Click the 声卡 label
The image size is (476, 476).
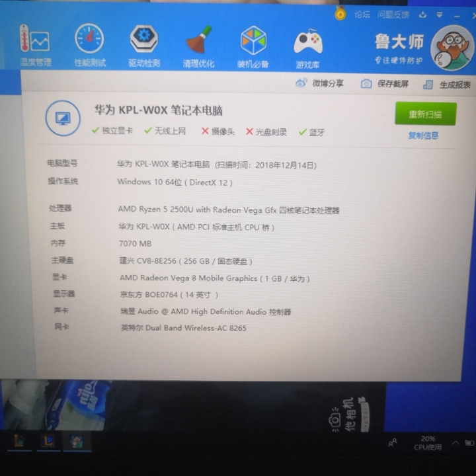coord(61,310)
